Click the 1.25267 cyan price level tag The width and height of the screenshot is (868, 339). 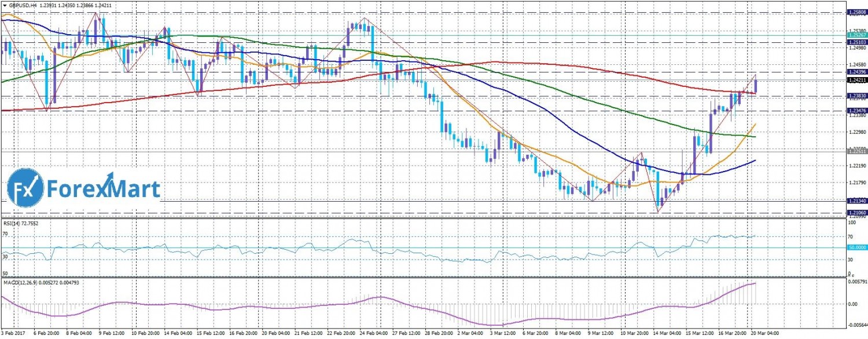856,35
